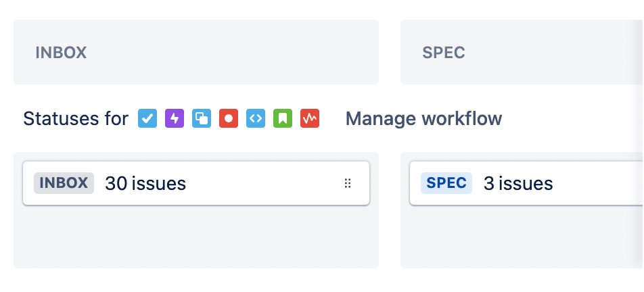Choose the blue overlapping squares Subtask icon
644x292 pixels.
[202, 118]
